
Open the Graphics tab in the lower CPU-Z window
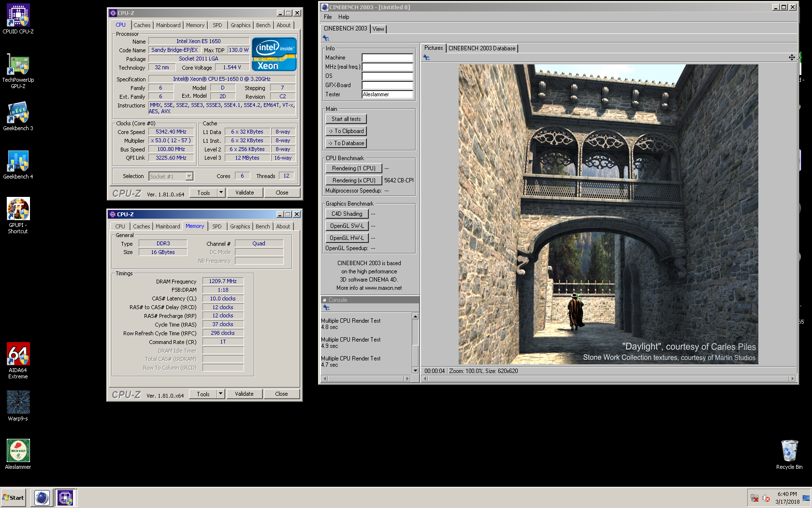(x=240, y=226)
